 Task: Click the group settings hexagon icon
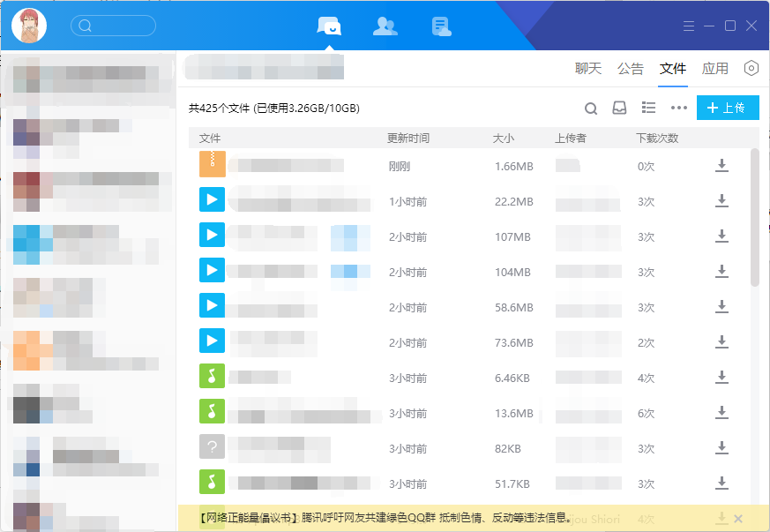click(x=751, y=68)
